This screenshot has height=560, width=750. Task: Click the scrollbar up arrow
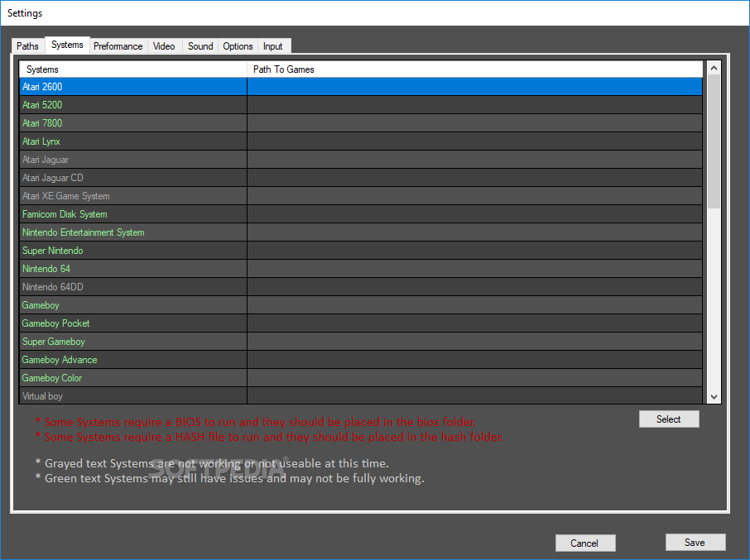[714, 68]
